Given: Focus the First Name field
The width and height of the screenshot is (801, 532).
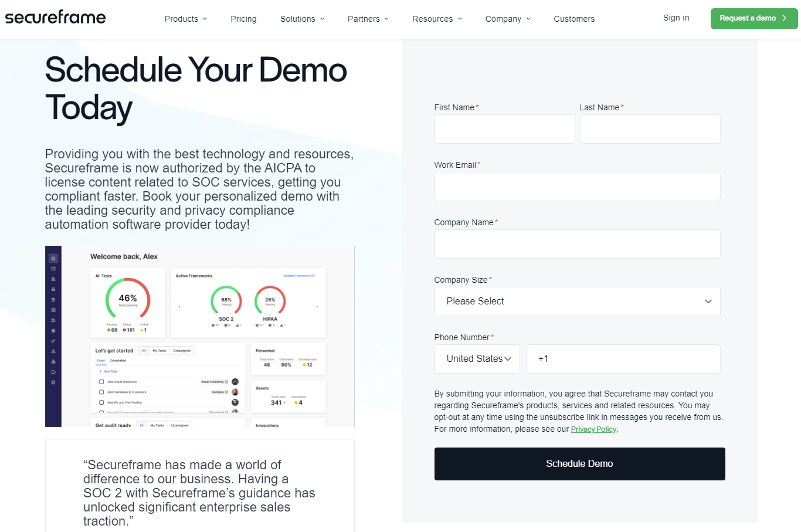Looking at the screenshot, I should 504,129.
